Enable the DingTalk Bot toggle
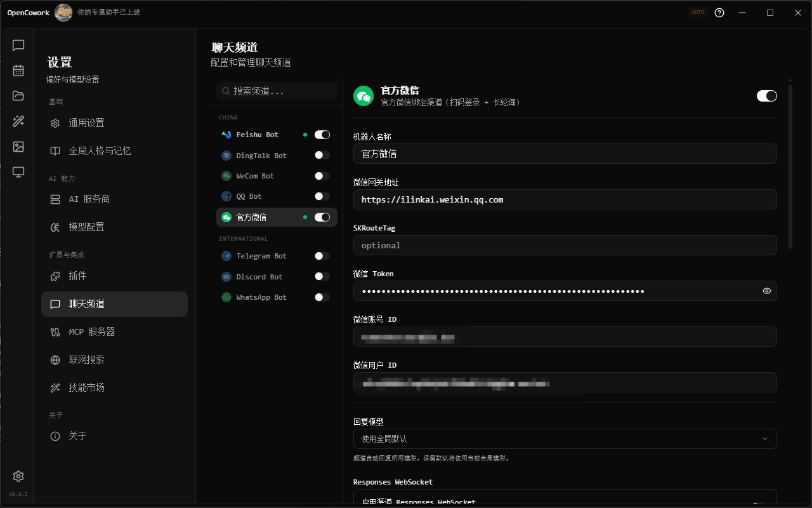This screenshot has height=508, width=812. point(322,155)
